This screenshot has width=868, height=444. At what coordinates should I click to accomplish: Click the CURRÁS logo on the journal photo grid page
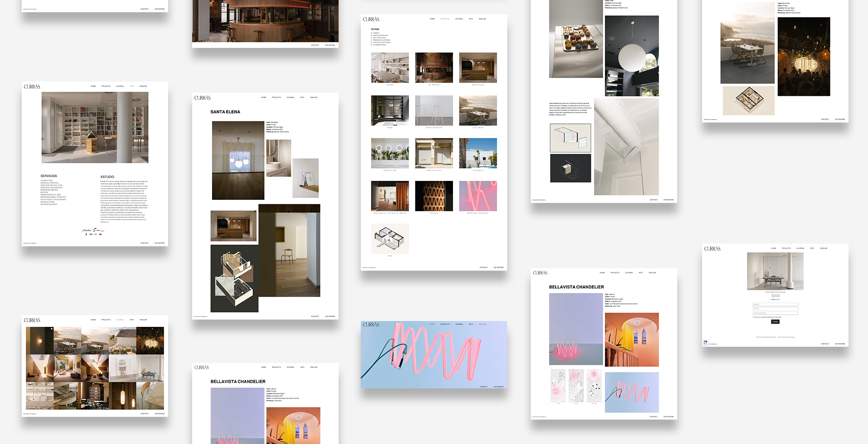pyautogui.click(x=32, y=320)
